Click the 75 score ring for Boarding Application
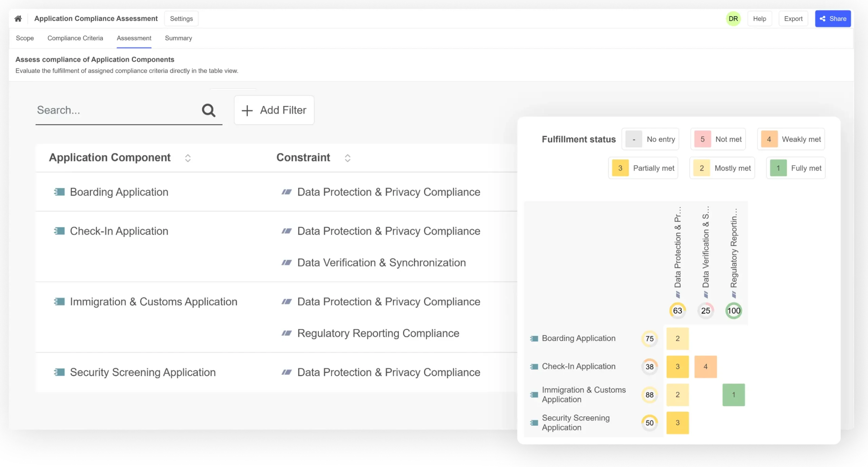The height and width of the screenshot is (467, 868). pos(650,339)
